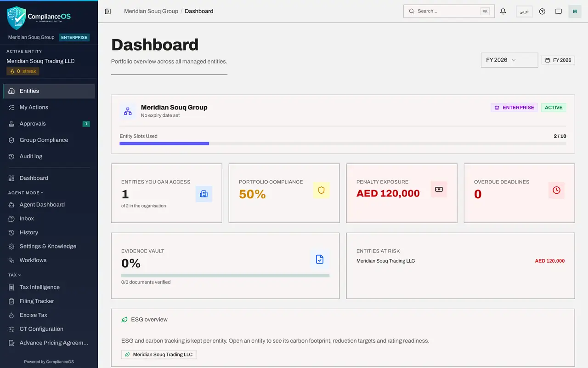Click the flame streak badge
Viewport: 588px width, 368px height.
[x=23, y=71]
